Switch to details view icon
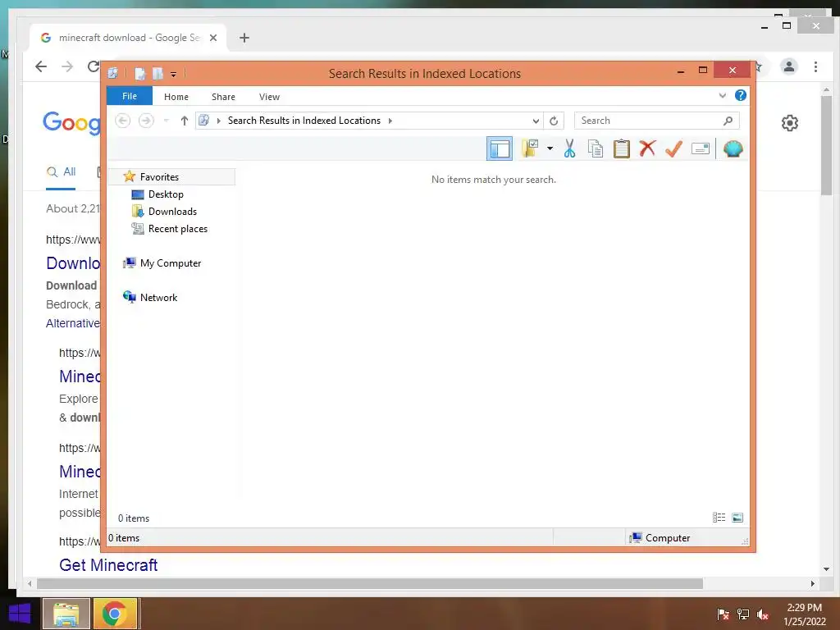 pyautogui.click(x=719, y=517)
